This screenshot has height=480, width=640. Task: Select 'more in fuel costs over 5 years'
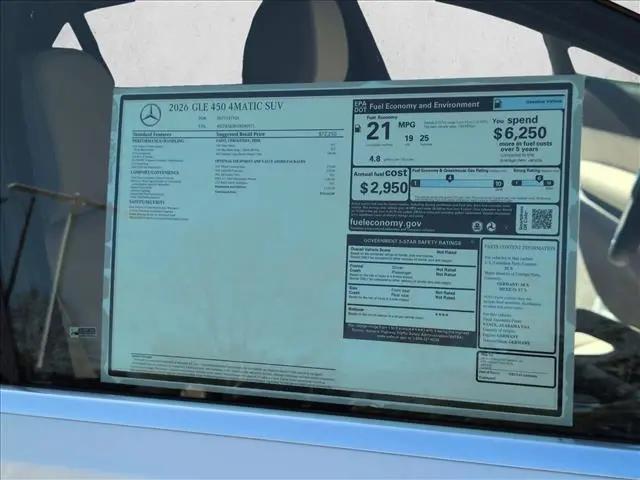point(525,146)
